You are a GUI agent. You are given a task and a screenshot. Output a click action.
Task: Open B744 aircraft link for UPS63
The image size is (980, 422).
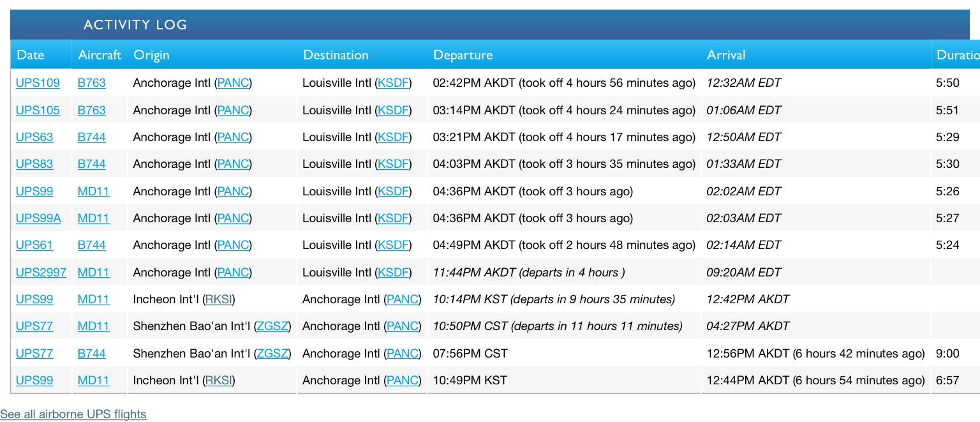click(x=92, y=137)
